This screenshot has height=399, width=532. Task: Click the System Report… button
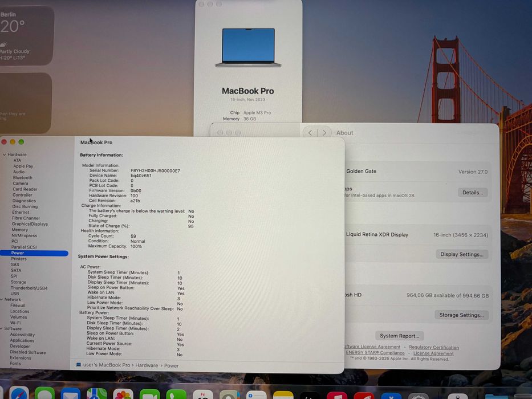click(399, 336)
